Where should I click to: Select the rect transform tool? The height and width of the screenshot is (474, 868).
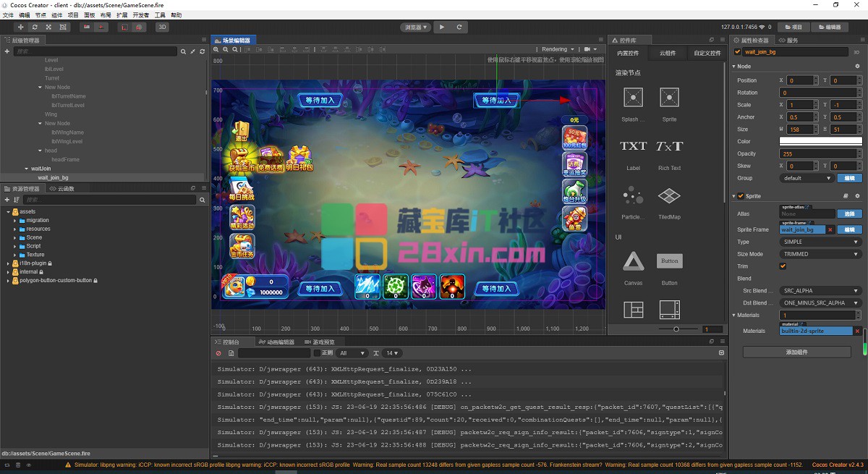(64, 27)
